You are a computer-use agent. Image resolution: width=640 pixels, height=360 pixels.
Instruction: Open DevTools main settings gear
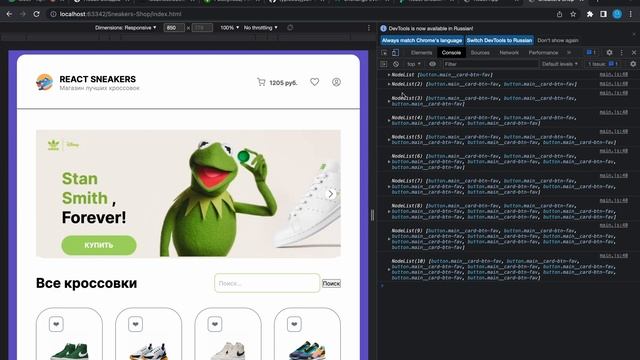(x=609, y=53)
